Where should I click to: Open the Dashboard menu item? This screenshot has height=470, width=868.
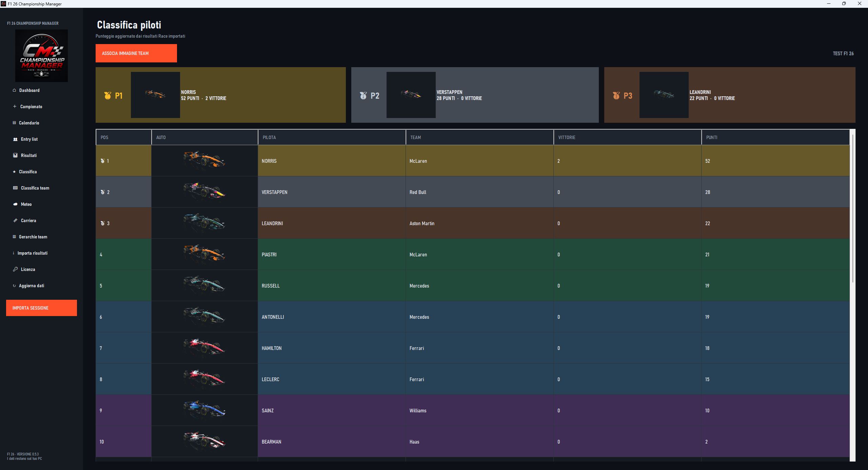pos(29,91)
